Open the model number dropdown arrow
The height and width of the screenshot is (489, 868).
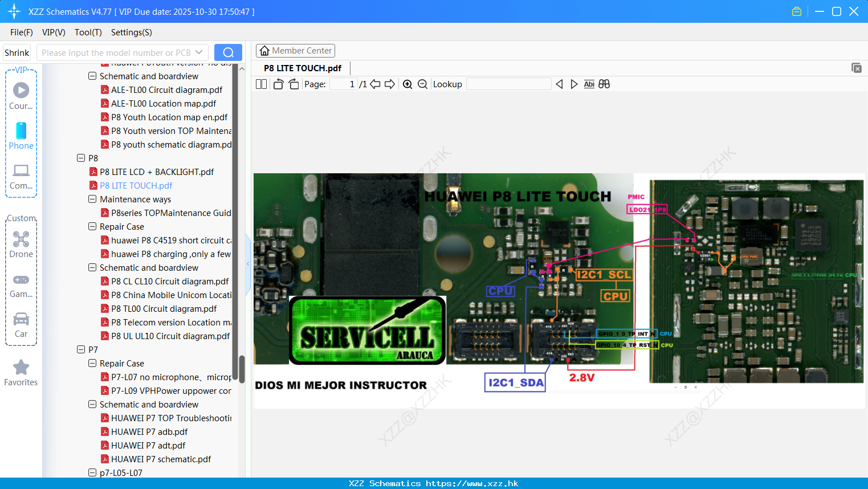click(199, 52)
